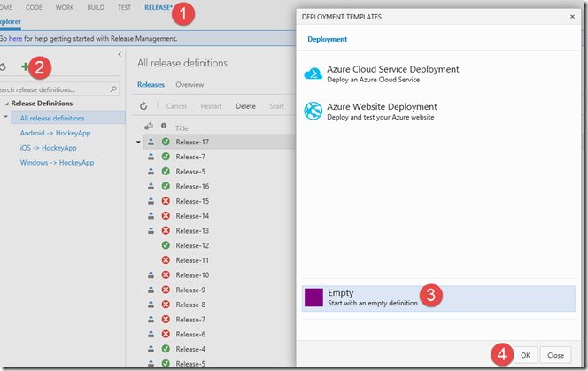Refresh the release definitions explorer
Image resolution: width=588 pixels, height=371 pixels.
pyautogui.click(x=3, y=66)
